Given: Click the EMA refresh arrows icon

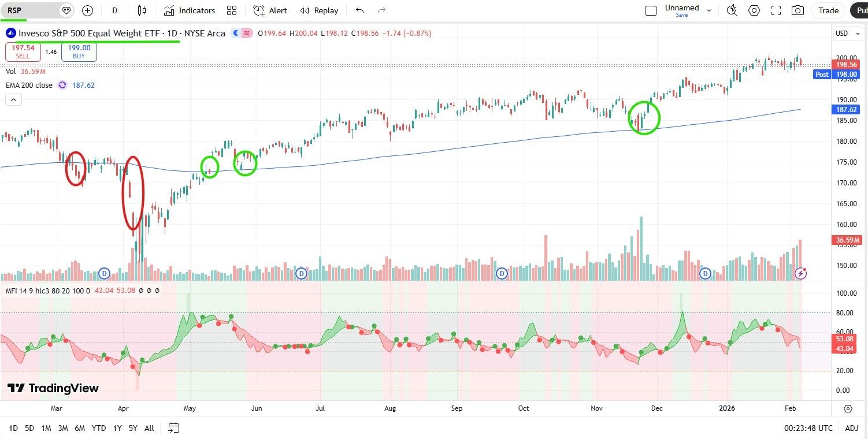Looking at the screenshot, I should coord(62,85).
